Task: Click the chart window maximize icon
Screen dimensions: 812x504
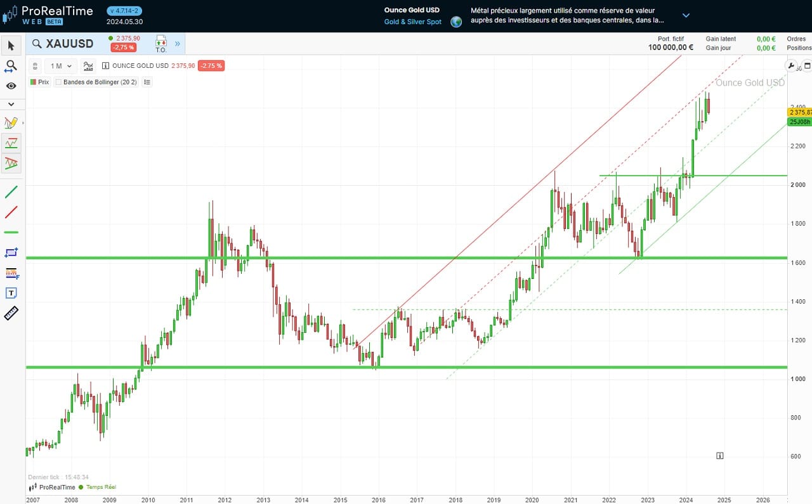Action: pyautogui.click(x=807, y=65)
